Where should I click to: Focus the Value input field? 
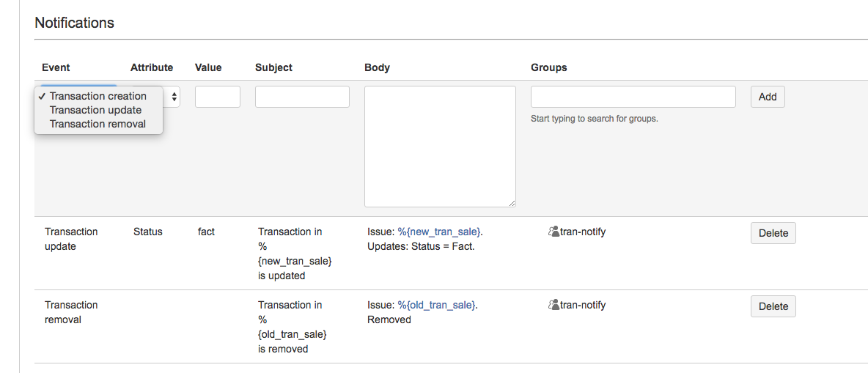(217, 97)
